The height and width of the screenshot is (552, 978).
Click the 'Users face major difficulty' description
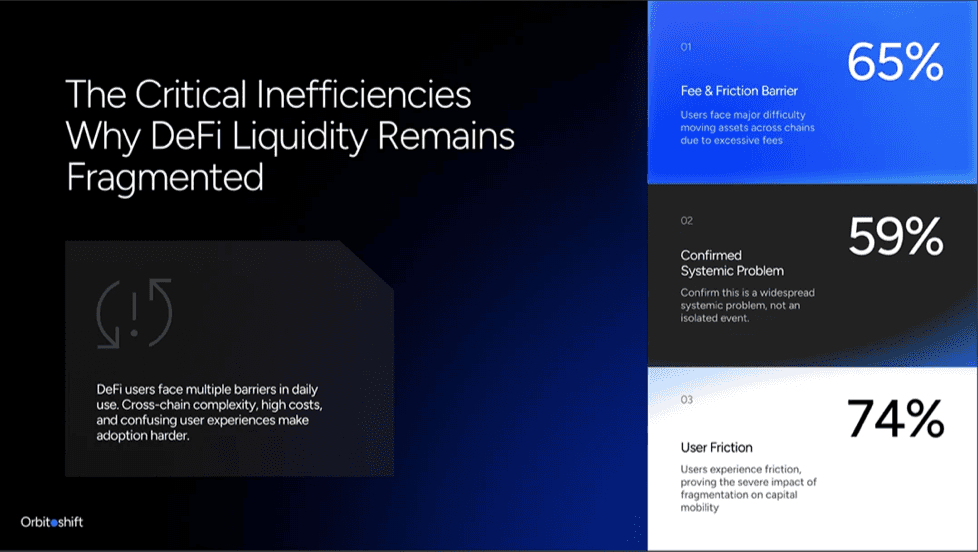coord(747,127)
